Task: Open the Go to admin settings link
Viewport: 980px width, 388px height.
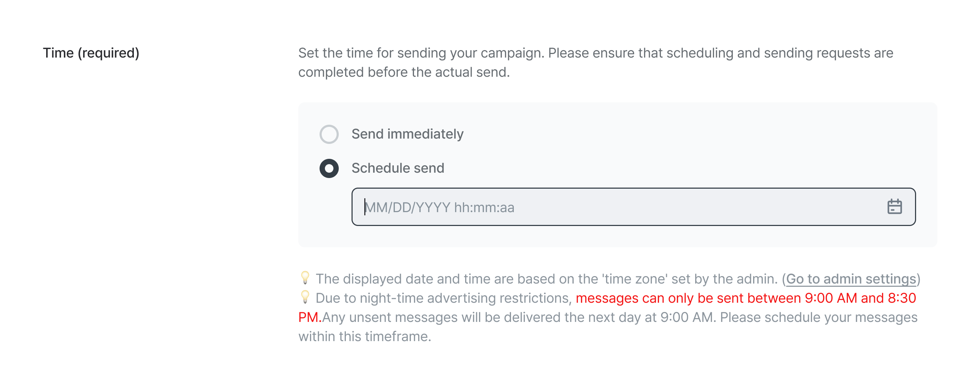Action: click(x=851, y=279)
